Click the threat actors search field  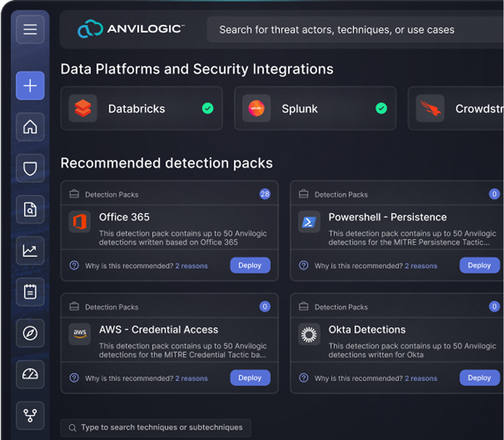355,29
